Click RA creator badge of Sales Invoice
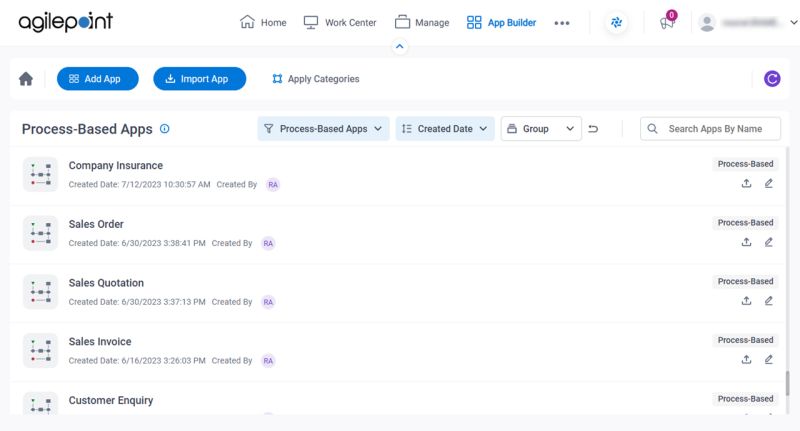This screenshot has width=800, height=431. coord(268,361)
